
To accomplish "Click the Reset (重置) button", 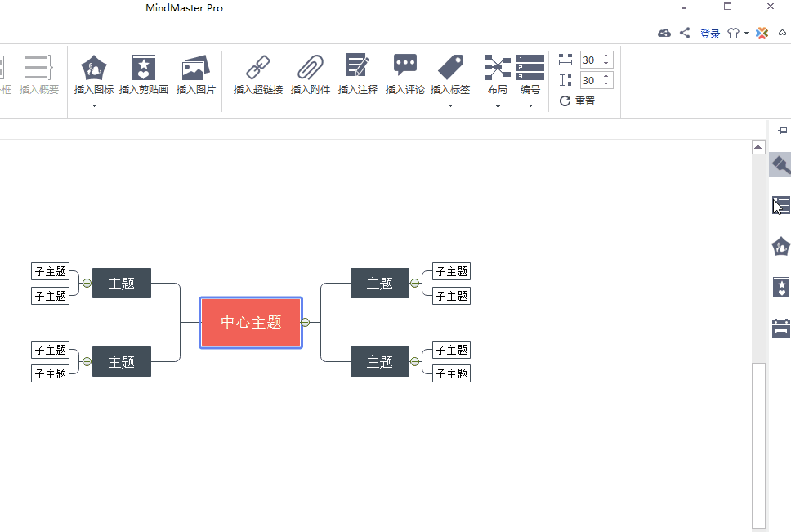I will pyautogui.click(x=577, y=101).
